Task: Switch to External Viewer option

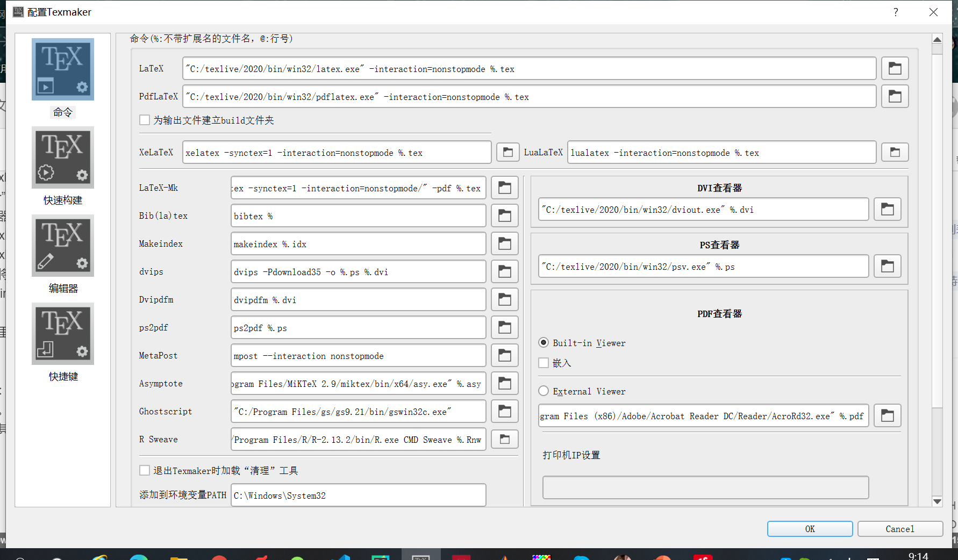Action: tap(544, 391)
